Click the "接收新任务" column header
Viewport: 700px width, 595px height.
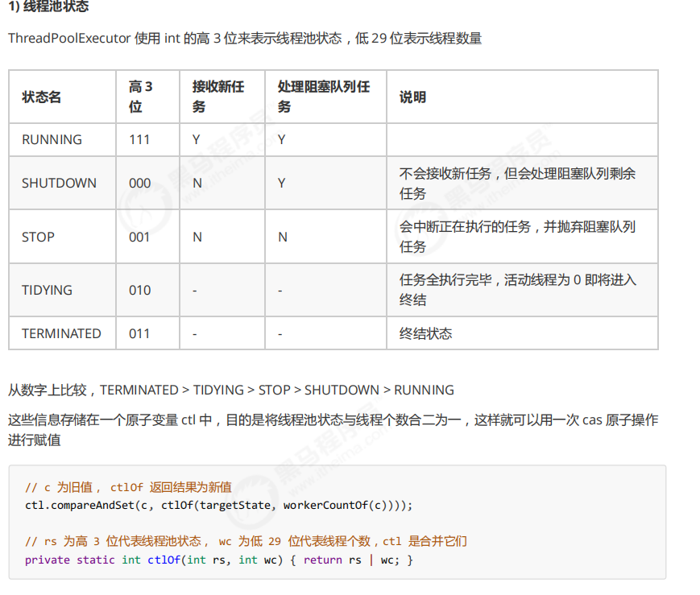tap(218, 97)
